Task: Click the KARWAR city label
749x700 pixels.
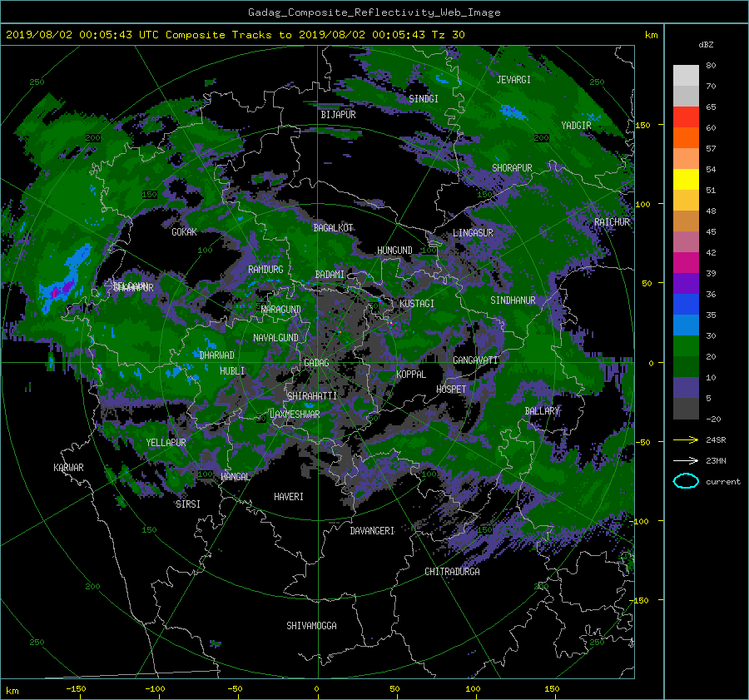Action: (x=68, y=467)
